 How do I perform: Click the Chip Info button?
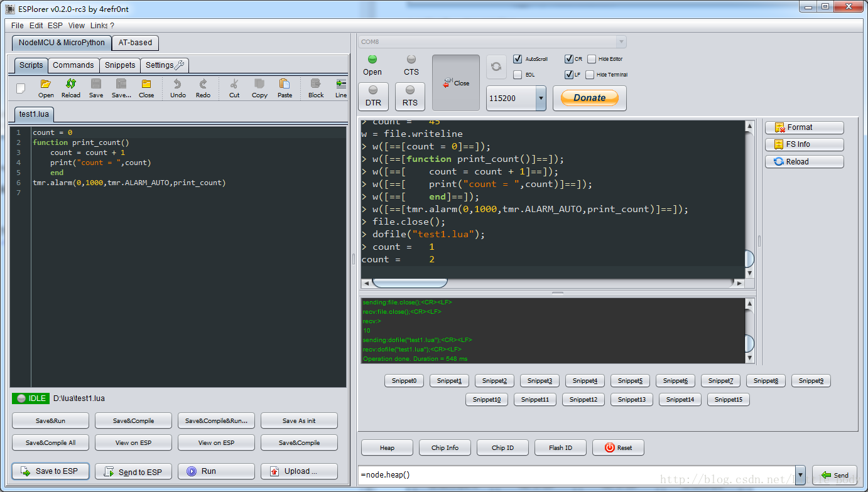445,447
